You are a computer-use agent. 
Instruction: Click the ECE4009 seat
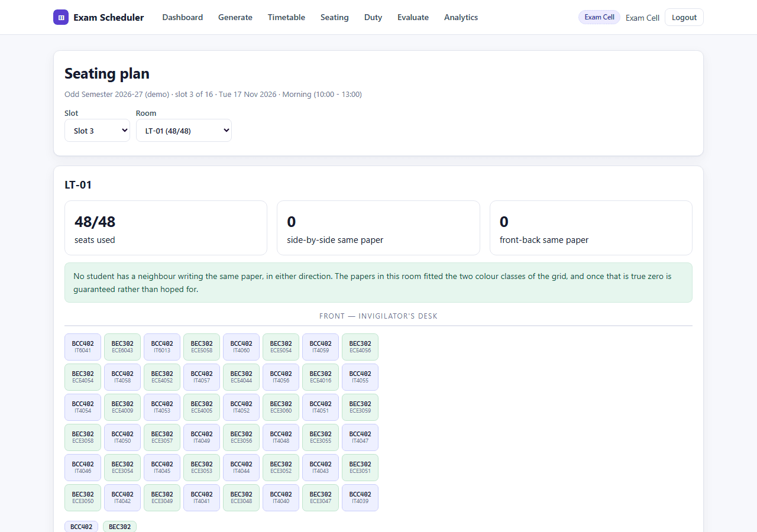pyautogui.click(x=122, y=407)
